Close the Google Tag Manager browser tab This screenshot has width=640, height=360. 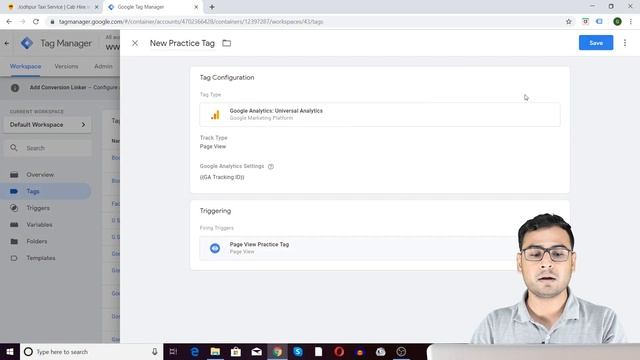coord(196,7)
